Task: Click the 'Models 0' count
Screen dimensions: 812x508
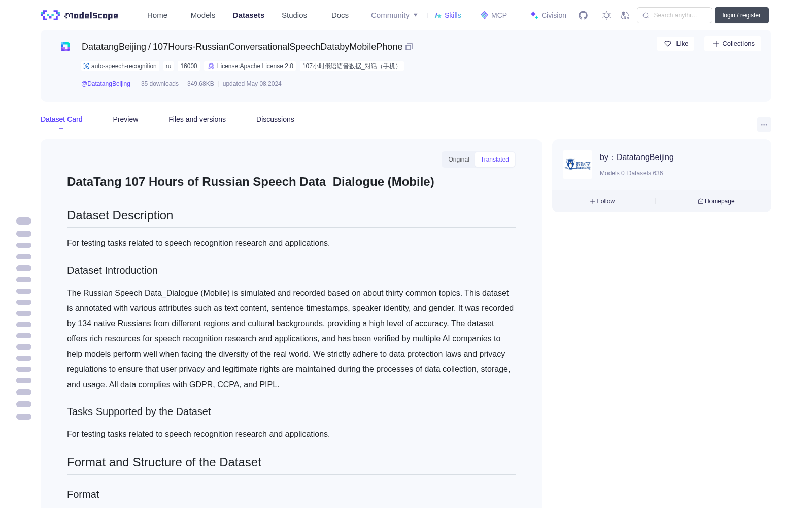Action: 612,173
